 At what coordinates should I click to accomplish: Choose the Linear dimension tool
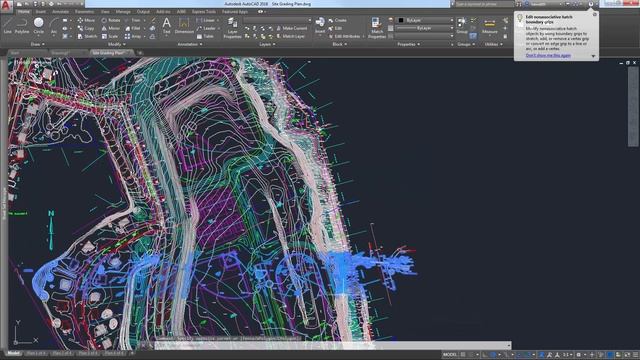[x=206, y=20]
